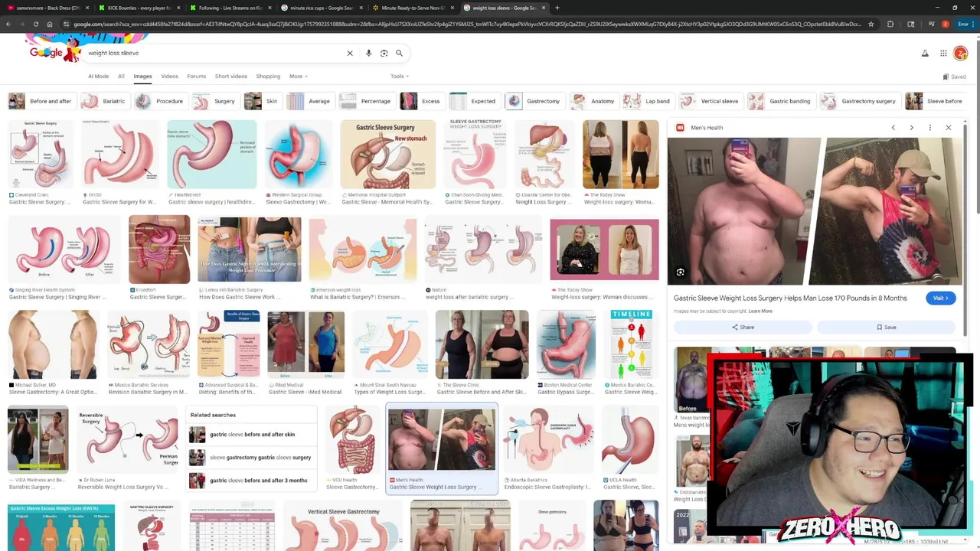Open Chrome Error menu button
Viewport: 980px width, 551px height.
tap(965, 24)
